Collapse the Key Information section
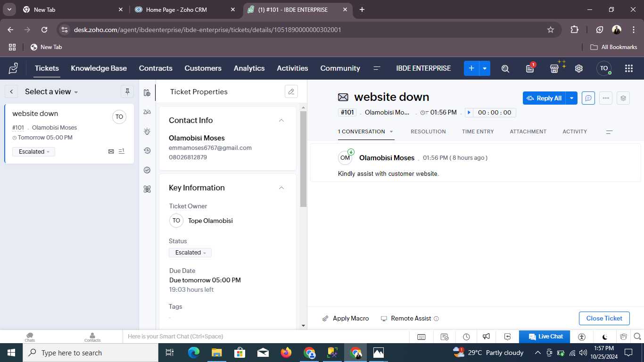This screenshot has height=362, width=644. [x=281, y=188]
